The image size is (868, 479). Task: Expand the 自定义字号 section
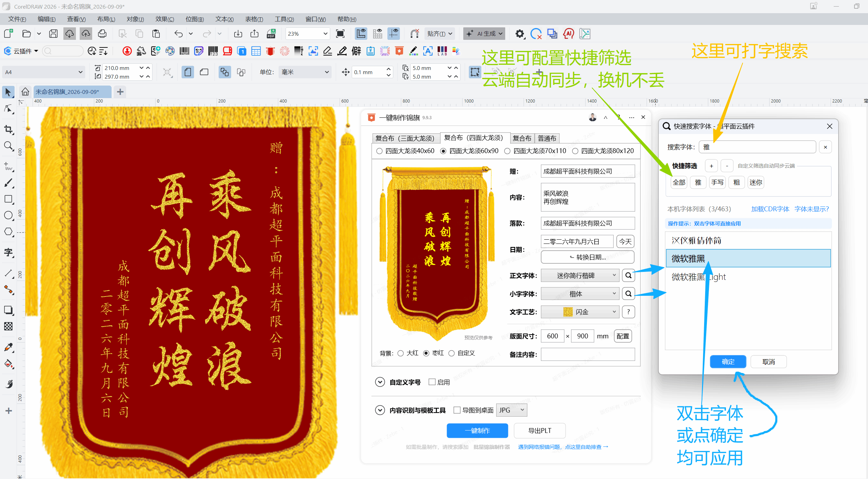[x=380, y=382]
